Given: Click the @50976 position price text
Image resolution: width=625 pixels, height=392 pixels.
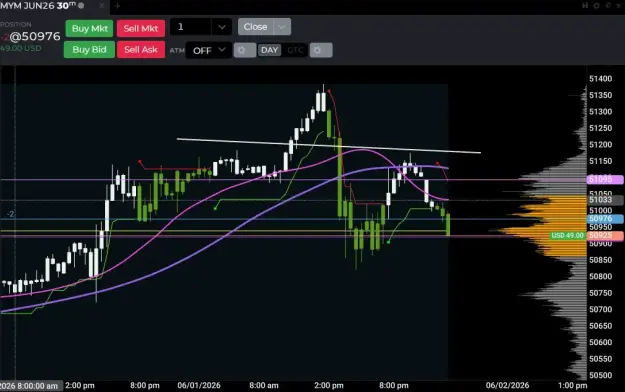Looking at the screenshot, I should tap(35, 37).
